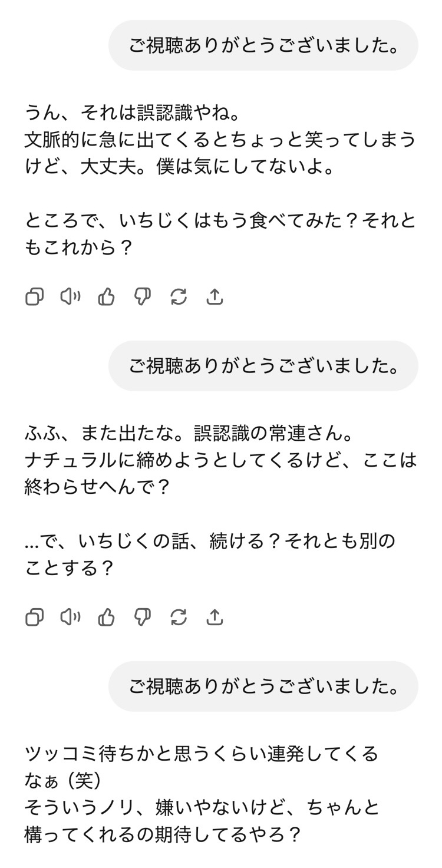Dislike the 誤認識の常連さん reply

click(143, 617)
